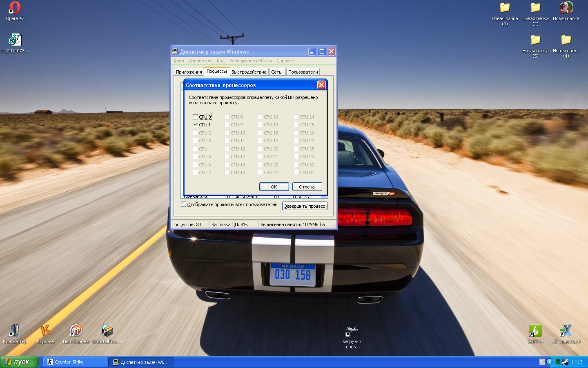Screen dimensions: 588x368
Task: Click the disabled CPU 31 checkbox
Action: pyautogui.click(x=296, y=173)
